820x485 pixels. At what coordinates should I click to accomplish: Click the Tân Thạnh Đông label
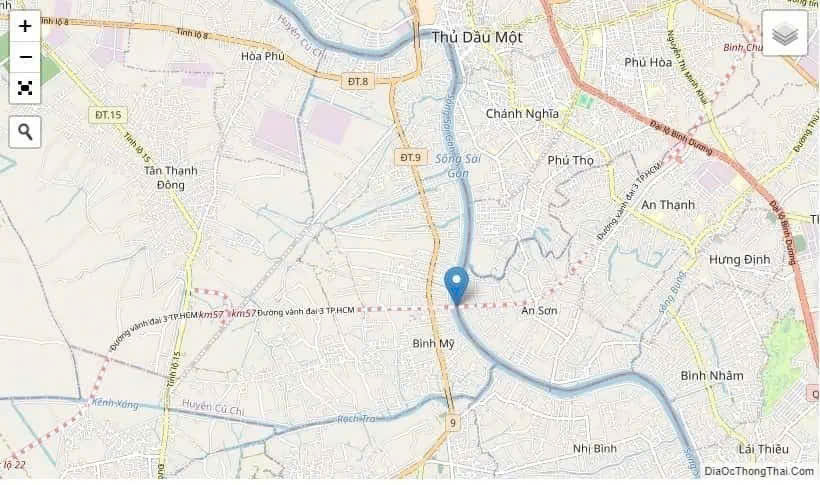coord(171,177)
